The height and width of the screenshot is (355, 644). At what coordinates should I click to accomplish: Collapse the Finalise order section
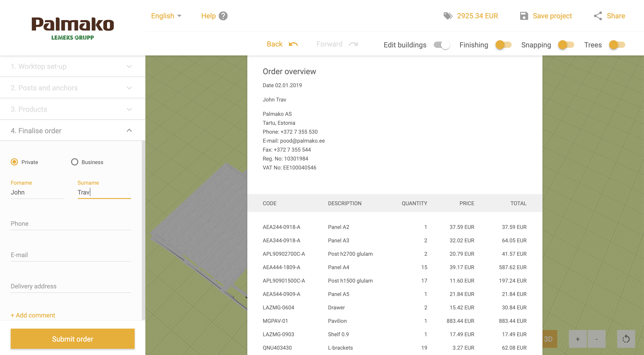point(72,131)
